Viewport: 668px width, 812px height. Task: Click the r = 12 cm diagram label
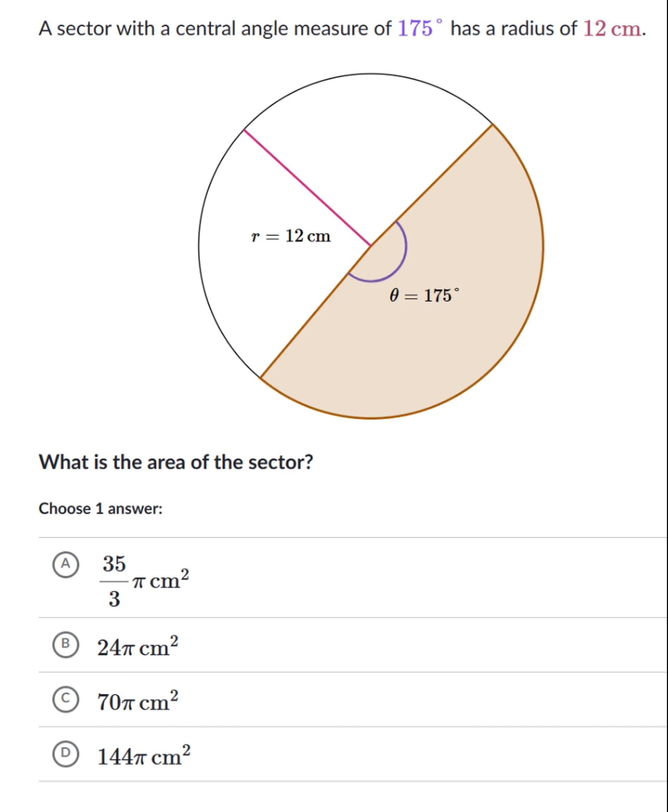click(291, 236)
